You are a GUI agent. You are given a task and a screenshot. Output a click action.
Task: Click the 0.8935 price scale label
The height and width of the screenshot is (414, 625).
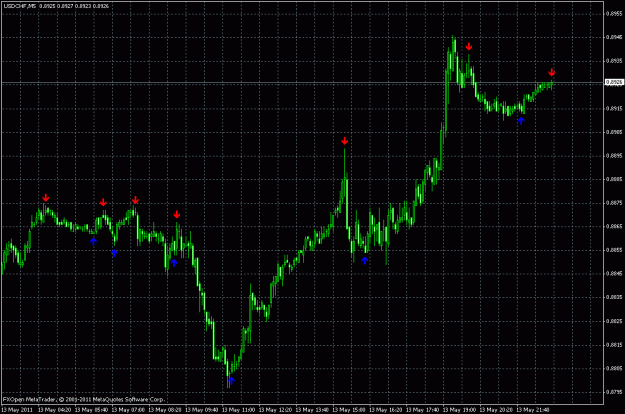614,61
